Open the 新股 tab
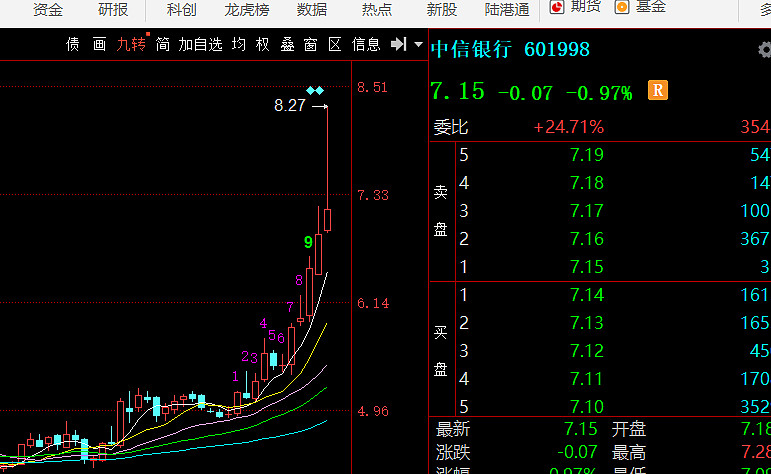This screenshot has width=771, height=474. 442,9
